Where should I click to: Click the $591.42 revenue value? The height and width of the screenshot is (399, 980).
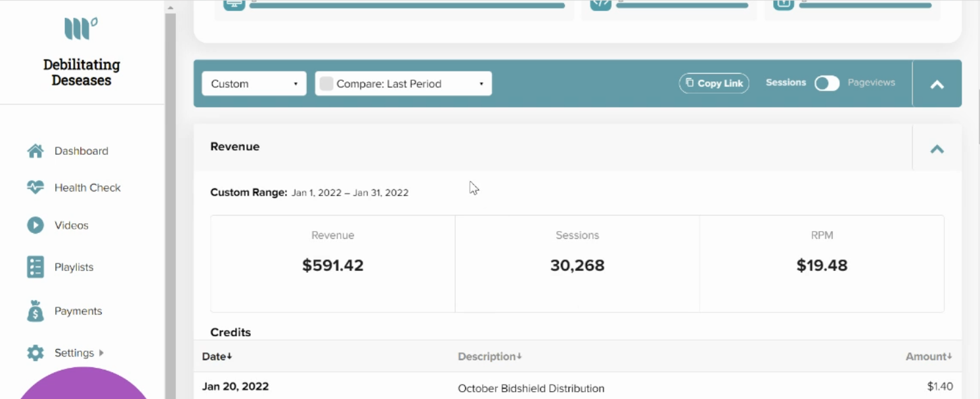333,265
